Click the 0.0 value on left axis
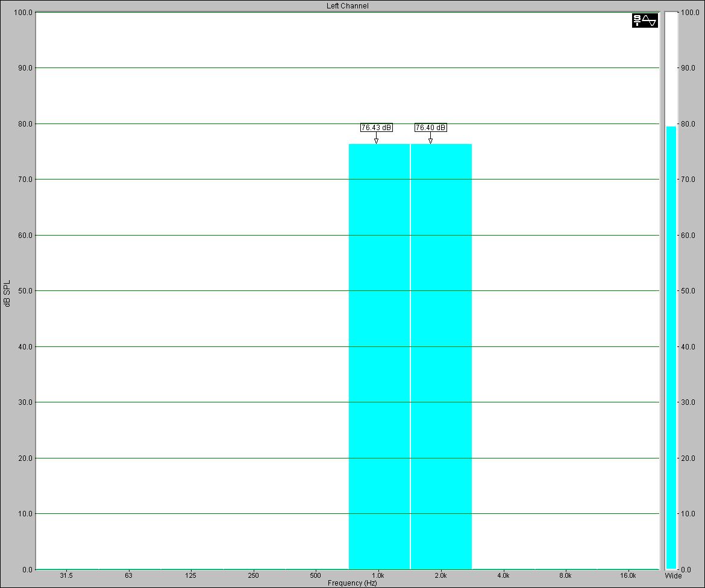 click(x=27, y=569)
